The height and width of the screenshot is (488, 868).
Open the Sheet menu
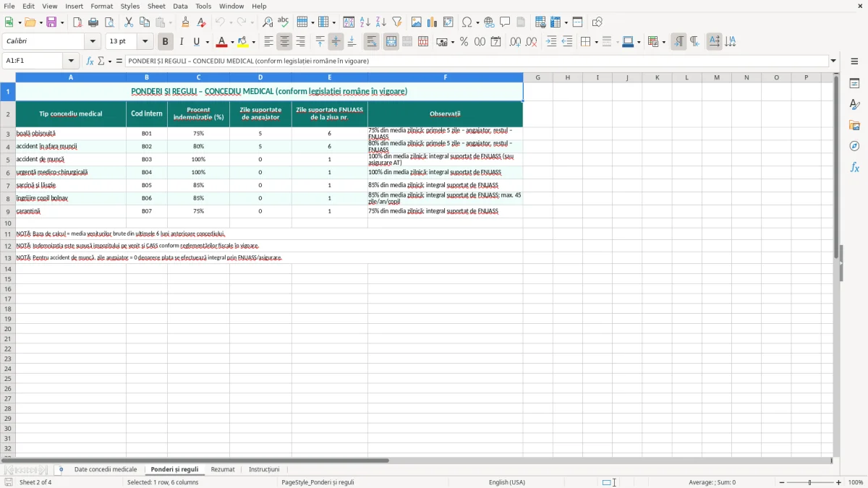pos(156,6)
